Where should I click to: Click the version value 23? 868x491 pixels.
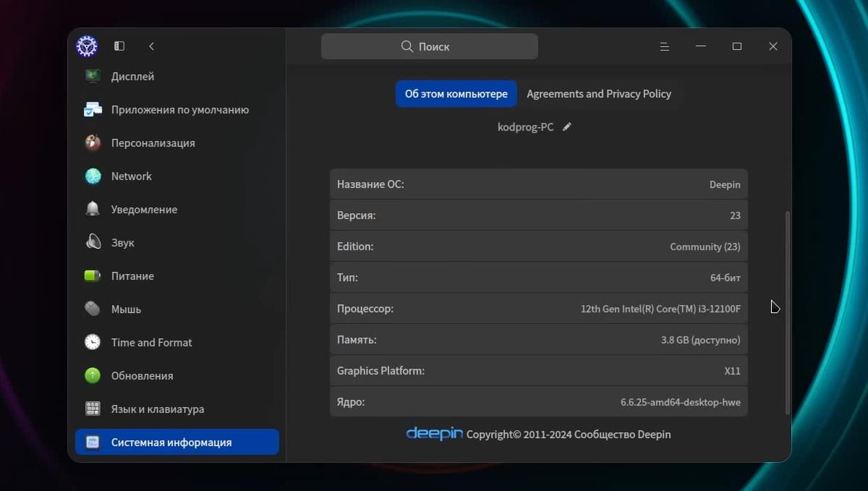click(x=735, y=215)
